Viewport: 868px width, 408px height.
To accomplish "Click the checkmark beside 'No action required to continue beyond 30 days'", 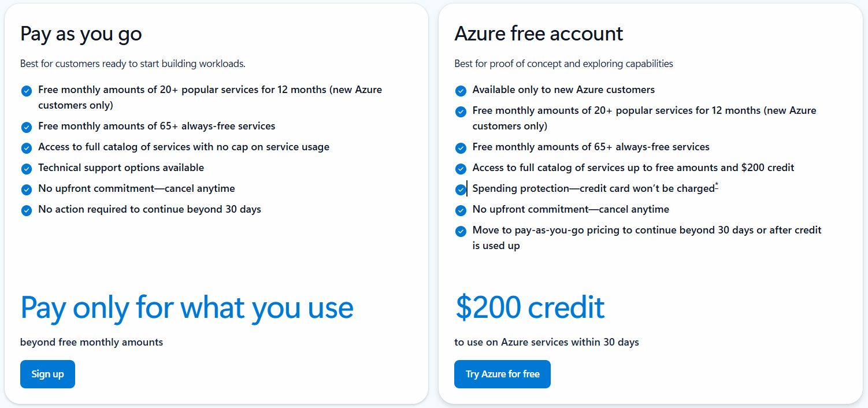I will (26, 210).
